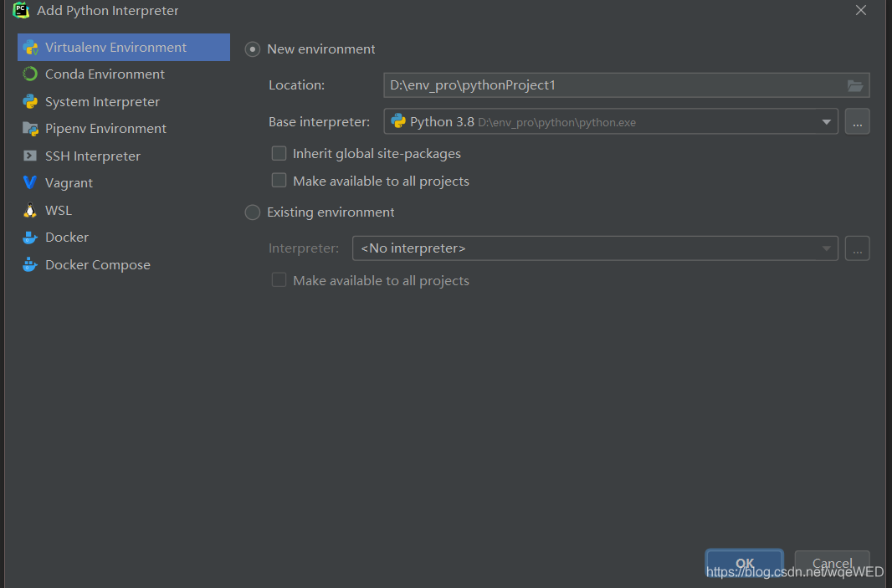Screen dimensions: 892x588
Task: Click Python icon in Base interpreter box
Action: (398, 121)
